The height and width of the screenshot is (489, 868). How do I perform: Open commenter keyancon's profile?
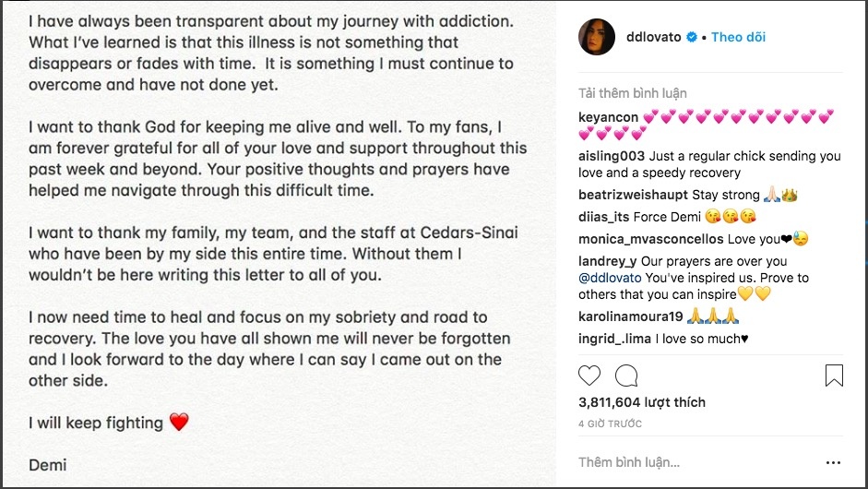[x=609, y=117]
